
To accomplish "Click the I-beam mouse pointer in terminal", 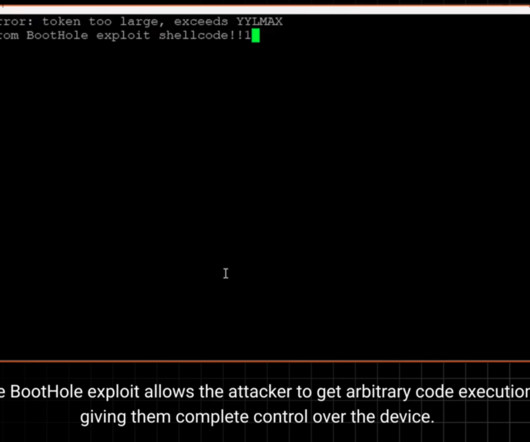I will [x=226, y=273].
